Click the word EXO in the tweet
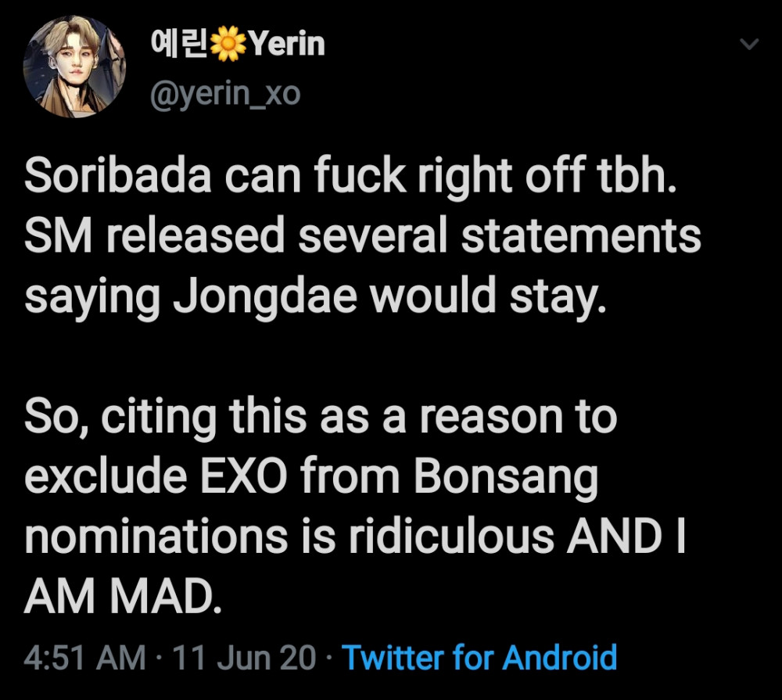Screen dimensions: 782x700 pos(243,476)
